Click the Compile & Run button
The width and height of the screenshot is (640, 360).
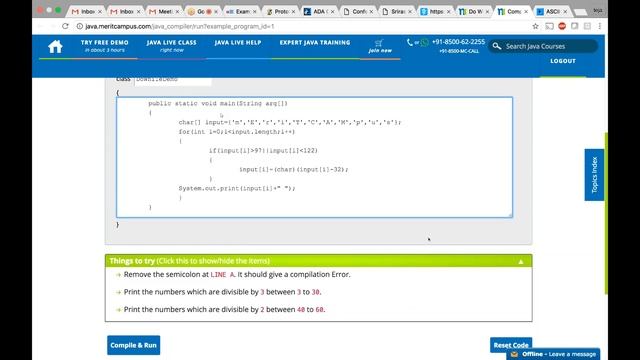(133, 345)
